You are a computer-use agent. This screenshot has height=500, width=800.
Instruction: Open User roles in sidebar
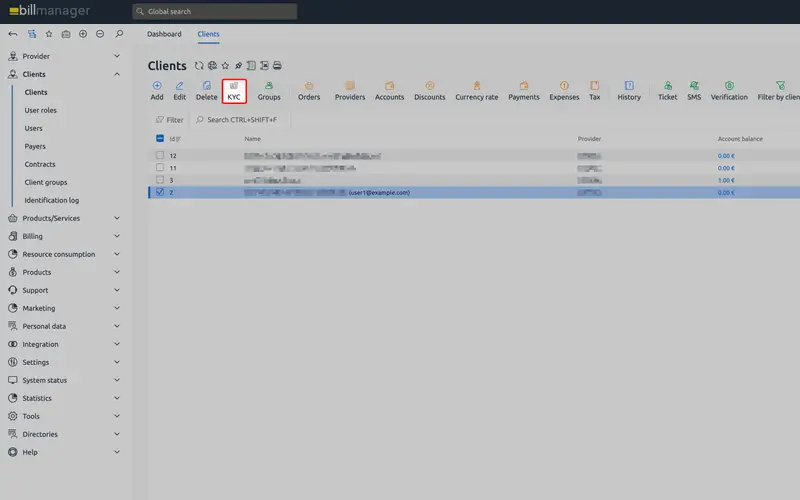tap(40, 110)
